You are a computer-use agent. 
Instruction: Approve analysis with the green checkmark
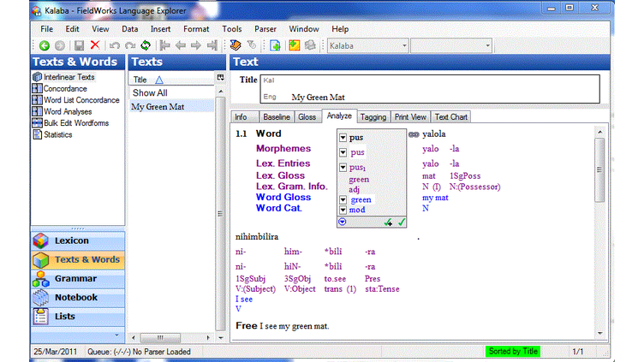(402, 222)
